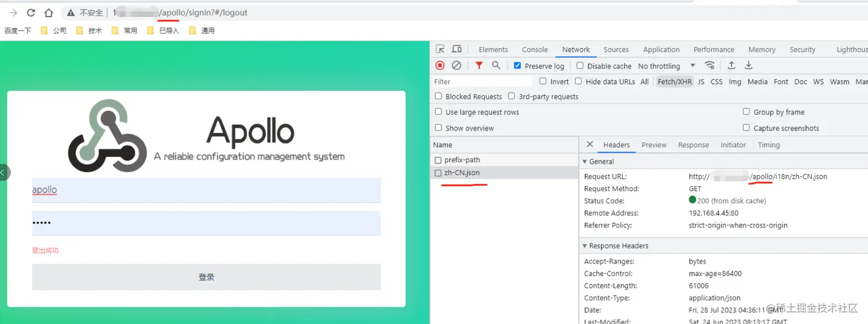Enable Disable cache checkbox
The image size is (868, 324).
point(580,65)
